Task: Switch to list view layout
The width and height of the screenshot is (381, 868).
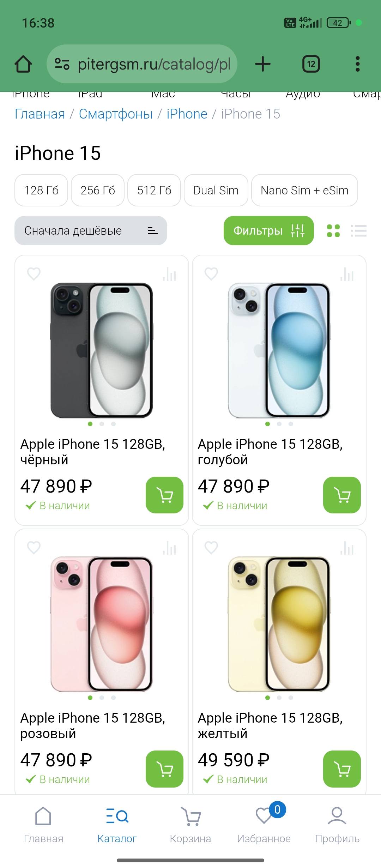Action: pyautogui.click(x=359, y=231)
